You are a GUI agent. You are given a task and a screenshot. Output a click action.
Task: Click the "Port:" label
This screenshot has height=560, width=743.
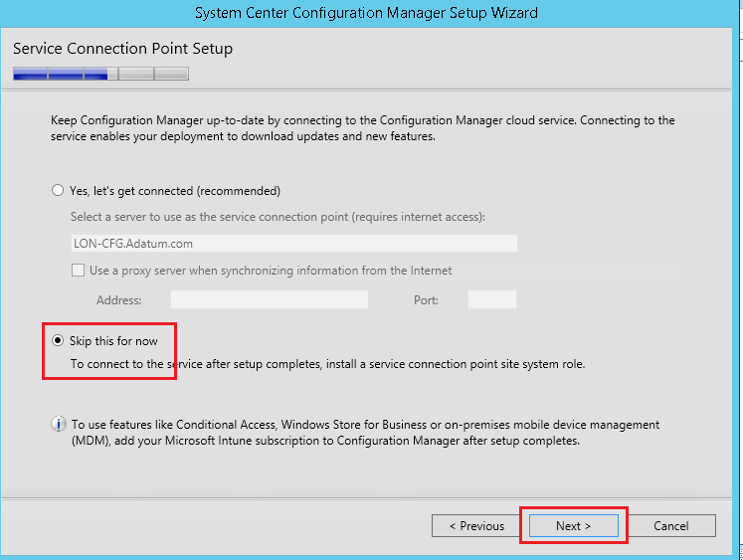(426, 300)
